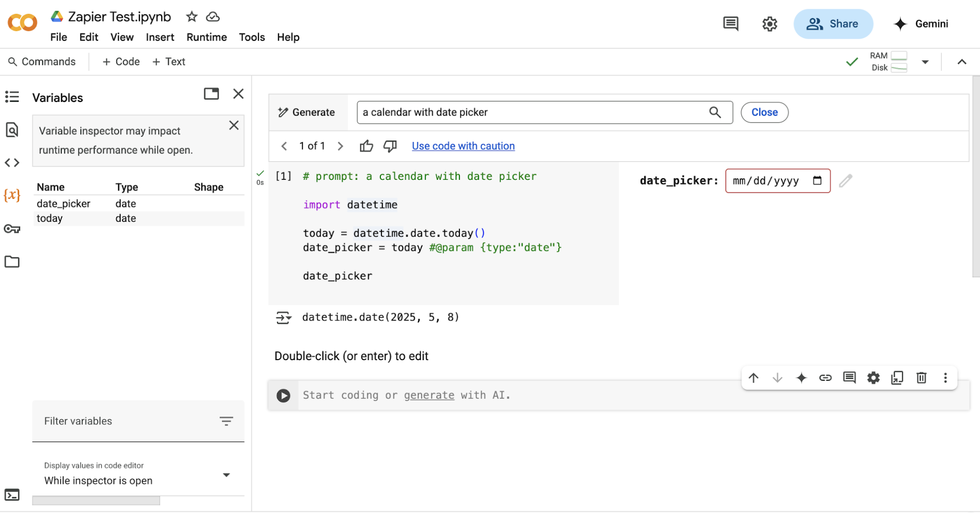Viewport: 980px width, 513px height.
Task: Toggle the variable filter options
Action: 226,421
